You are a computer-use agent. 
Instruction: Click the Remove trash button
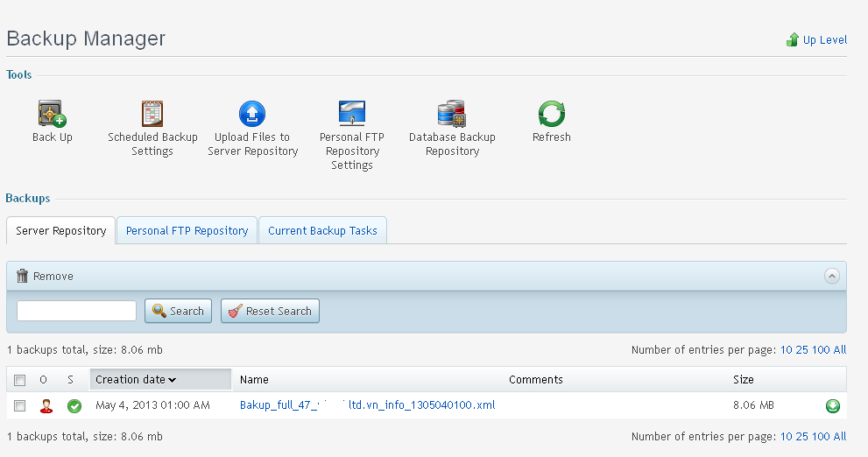(45, 276)
